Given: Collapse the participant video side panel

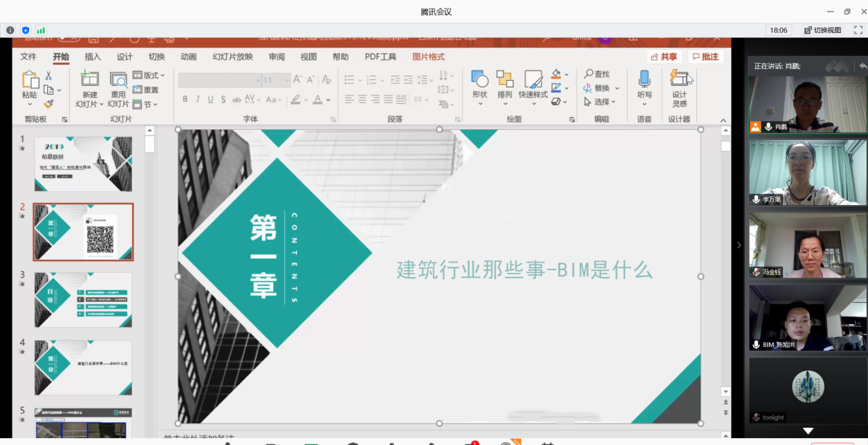Looking at the screenshot, I should [739, 245].
